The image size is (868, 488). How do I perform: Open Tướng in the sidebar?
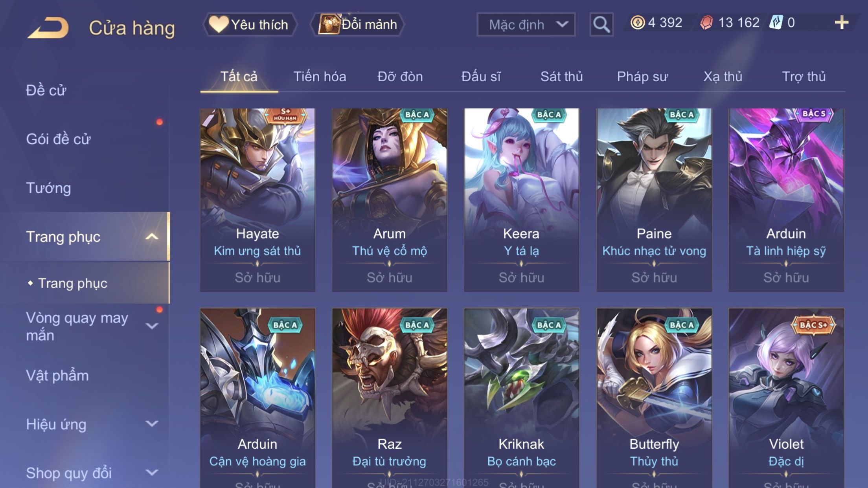click(x=48, y=188)
